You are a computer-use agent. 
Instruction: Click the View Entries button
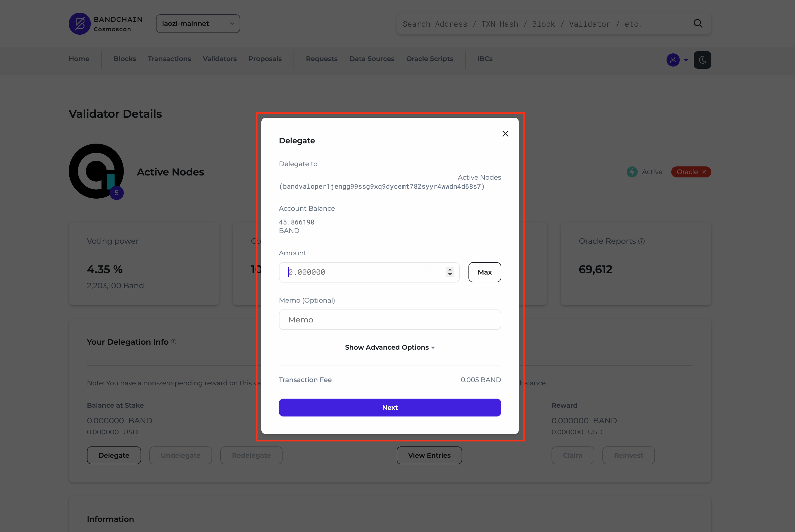coord(429,455)
